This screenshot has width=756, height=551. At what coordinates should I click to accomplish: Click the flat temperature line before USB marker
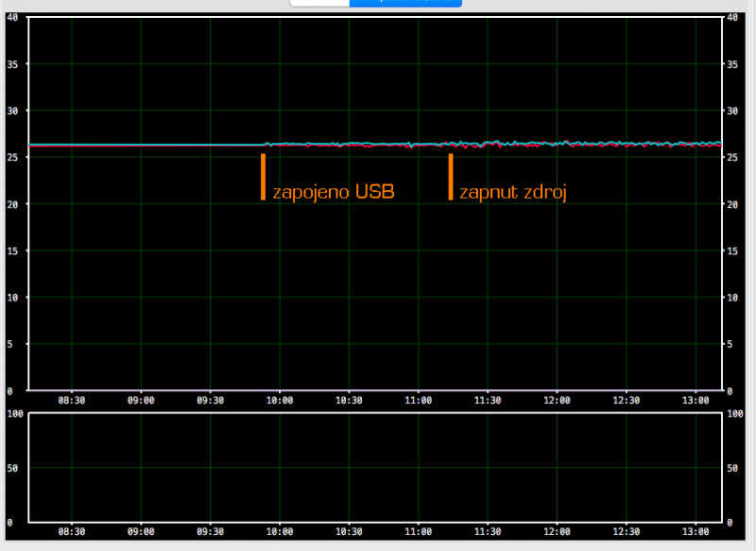coord(142,146)
